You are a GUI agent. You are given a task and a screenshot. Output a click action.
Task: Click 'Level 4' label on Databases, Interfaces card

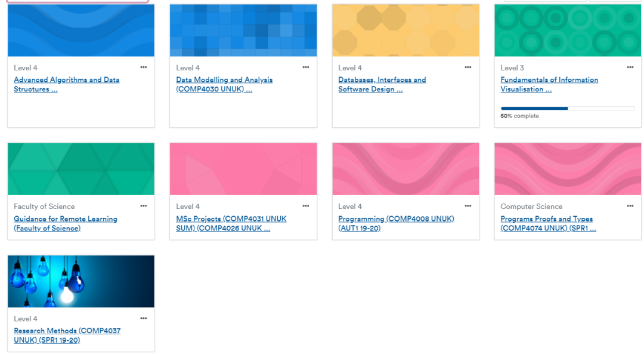350,68
